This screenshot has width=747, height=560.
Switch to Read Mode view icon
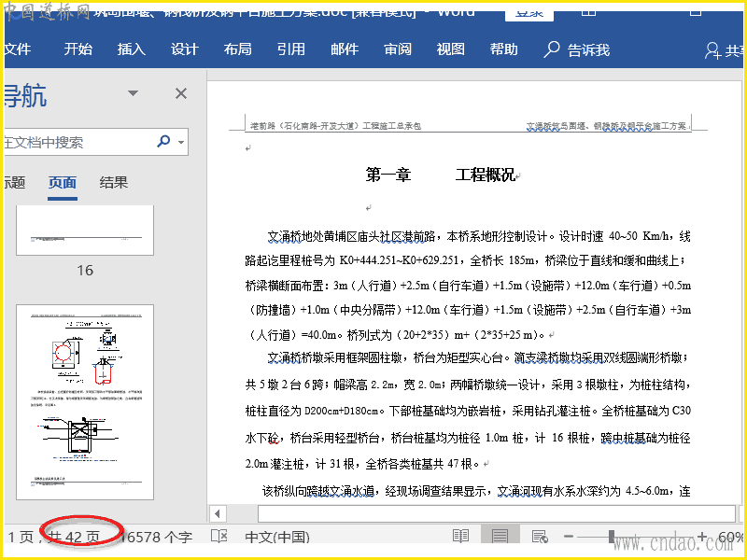(x=460, y=537)
